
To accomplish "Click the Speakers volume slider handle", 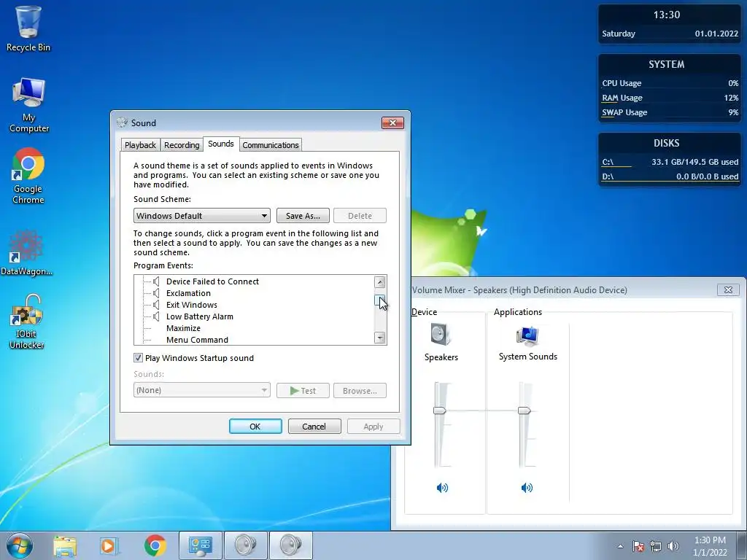I will 439,411.
